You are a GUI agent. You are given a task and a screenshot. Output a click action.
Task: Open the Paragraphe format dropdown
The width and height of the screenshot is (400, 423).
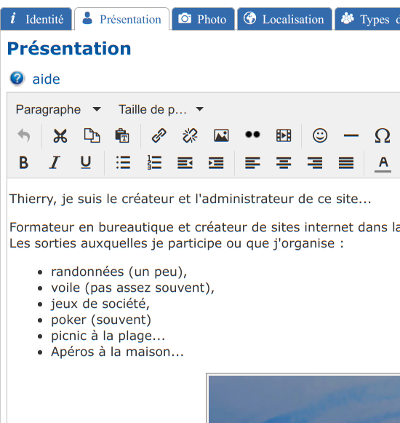click(58, 109)
